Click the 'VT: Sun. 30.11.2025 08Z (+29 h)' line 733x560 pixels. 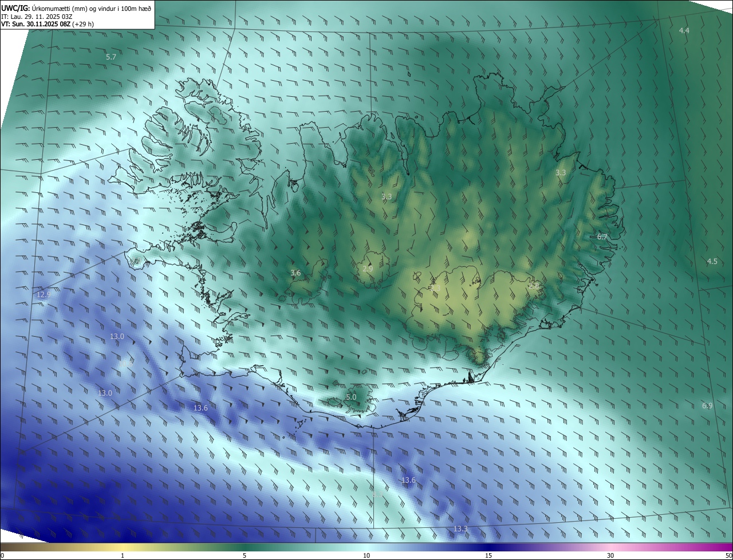(48, 25)
